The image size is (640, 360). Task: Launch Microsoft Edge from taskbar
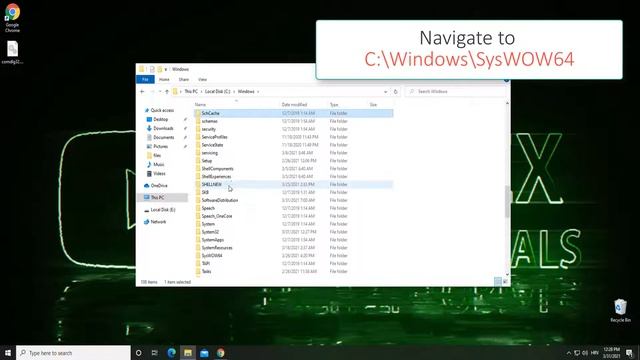[171, 353]
